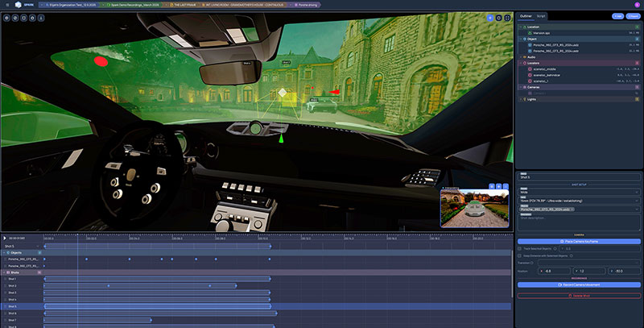Collapse the Cameras group in the Outliner
The image size is (644, 328).
[x=520, y=87]
